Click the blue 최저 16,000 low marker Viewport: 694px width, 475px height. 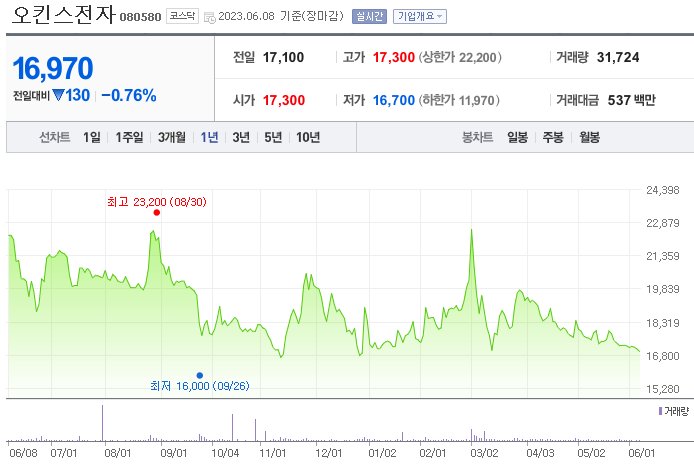point(200,375)
